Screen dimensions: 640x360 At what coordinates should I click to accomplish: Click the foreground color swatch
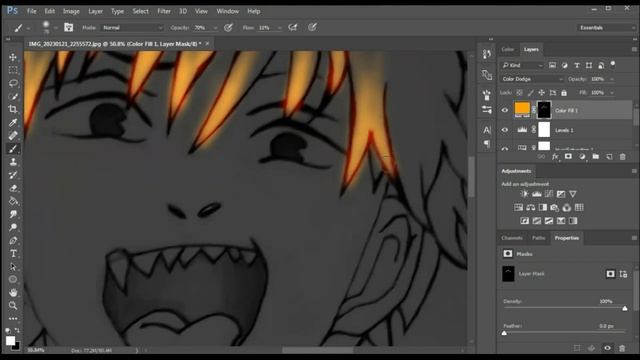coord(10,340)
